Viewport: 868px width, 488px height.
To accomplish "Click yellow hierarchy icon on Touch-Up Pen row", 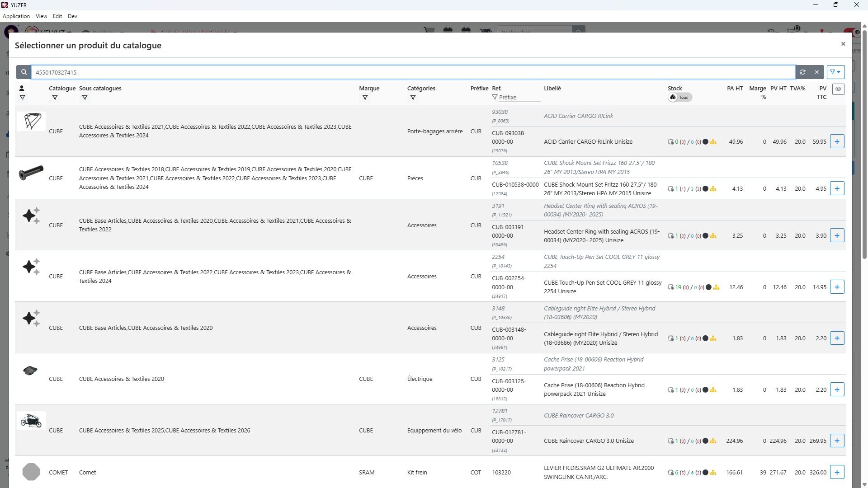I will (x=716, y=287).
